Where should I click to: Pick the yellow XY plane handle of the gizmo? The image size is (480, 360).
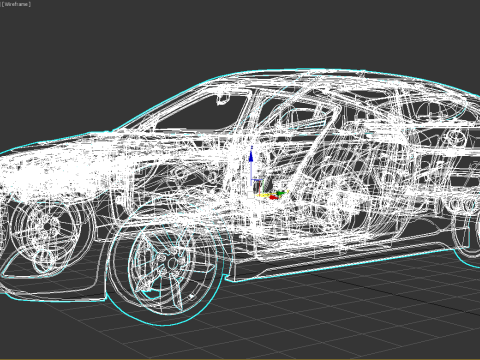(263, 195)
